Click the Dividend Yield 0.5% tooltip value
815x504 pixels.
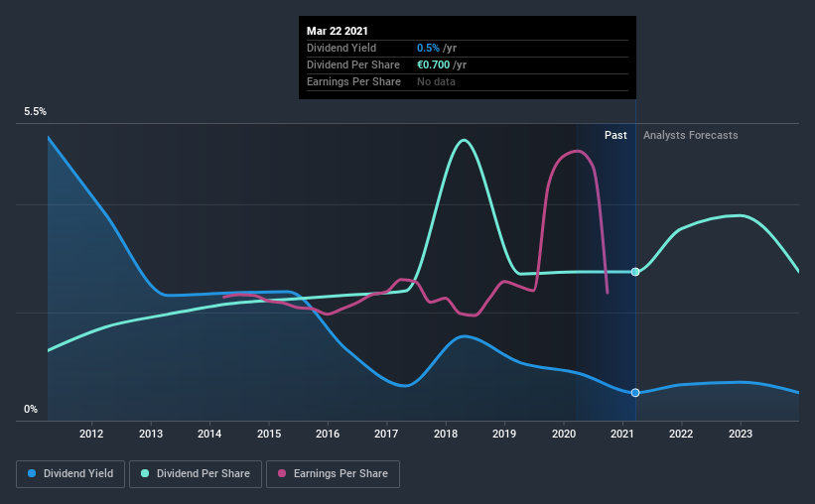pos(428,48)
